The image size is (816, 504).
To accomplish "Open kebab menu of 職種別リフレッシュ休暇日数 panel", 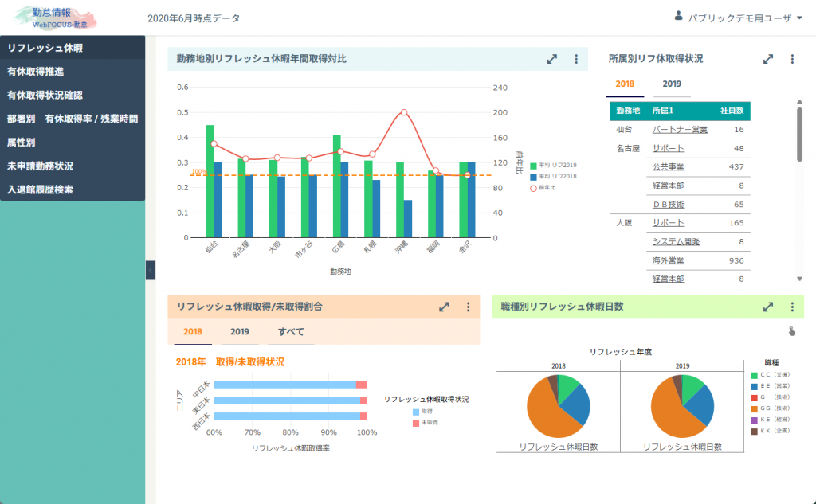I will pyautogui.click(x=792, y=307).
